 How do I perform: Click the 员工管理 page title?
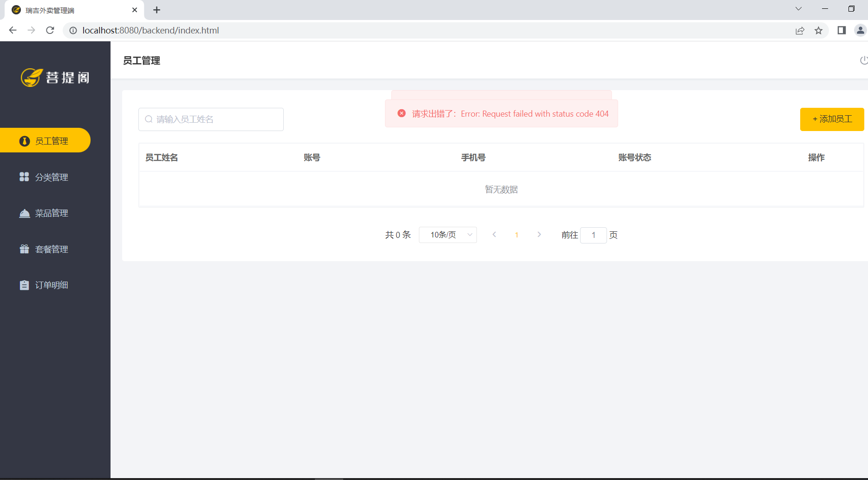pyautogui.click(x=142, y=60)
